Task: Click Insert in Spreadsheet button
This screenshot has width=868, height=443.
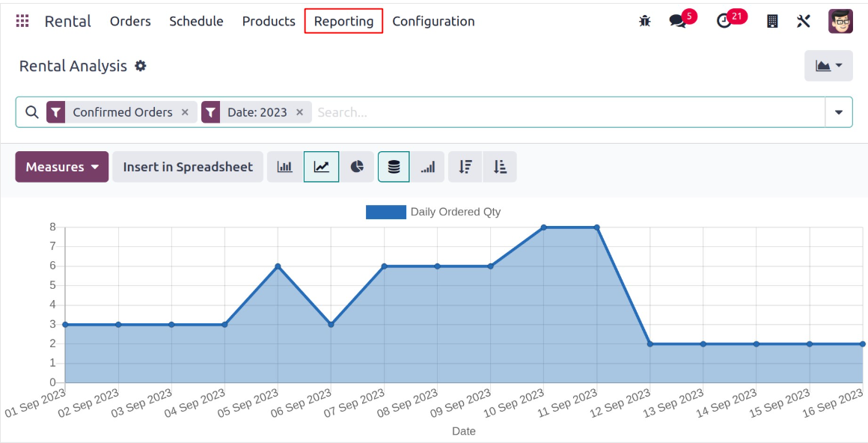Action: pos(188,167)
